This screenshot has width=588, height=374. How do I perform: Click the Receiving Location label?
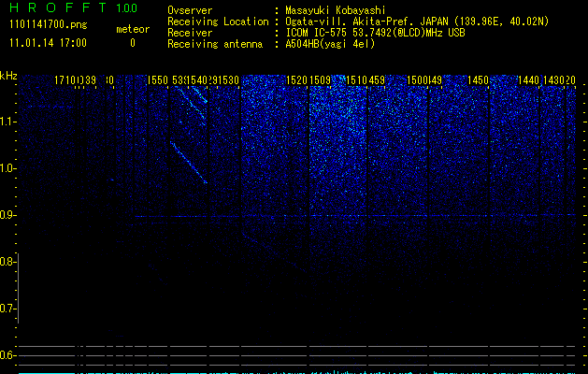pos(218,22)
